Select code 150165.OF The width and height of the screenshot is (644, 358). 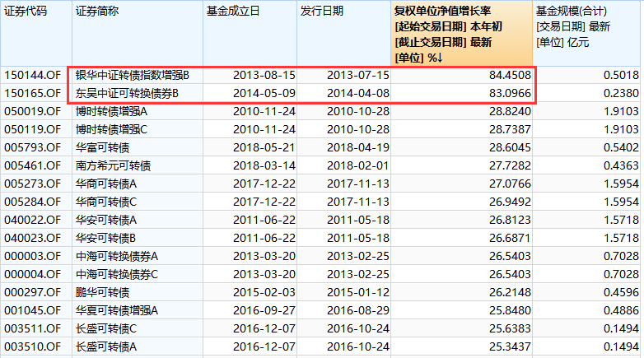[32, 93]
